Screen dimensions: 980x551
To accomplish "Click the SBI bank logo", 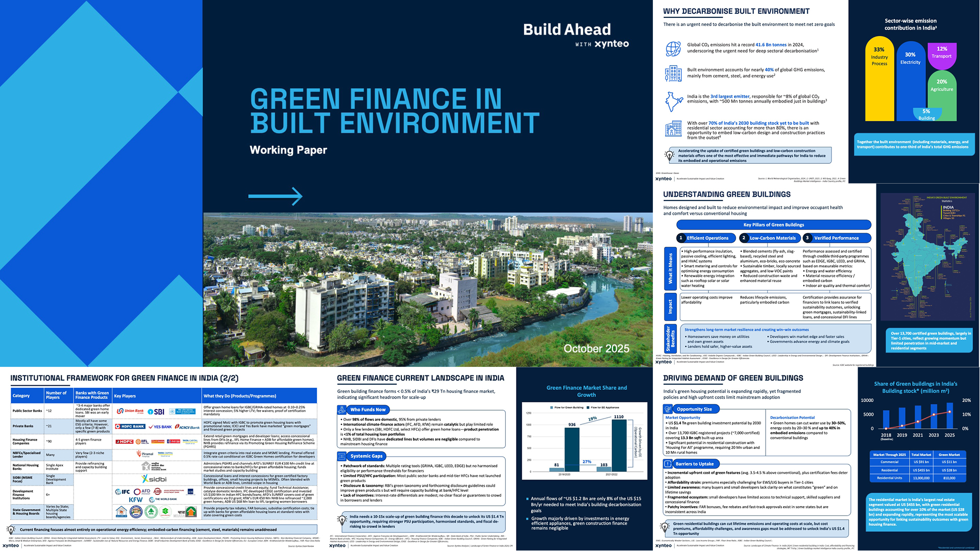I will (156, 411).
